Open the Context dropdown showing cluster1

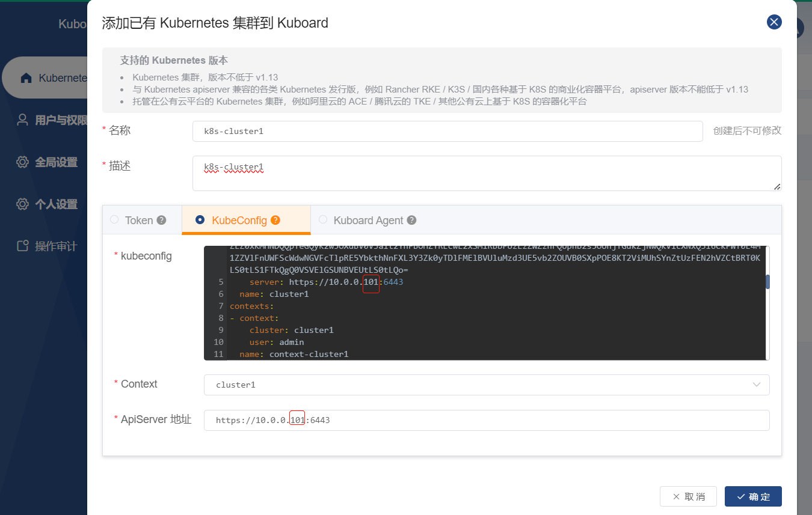point(487,385)
